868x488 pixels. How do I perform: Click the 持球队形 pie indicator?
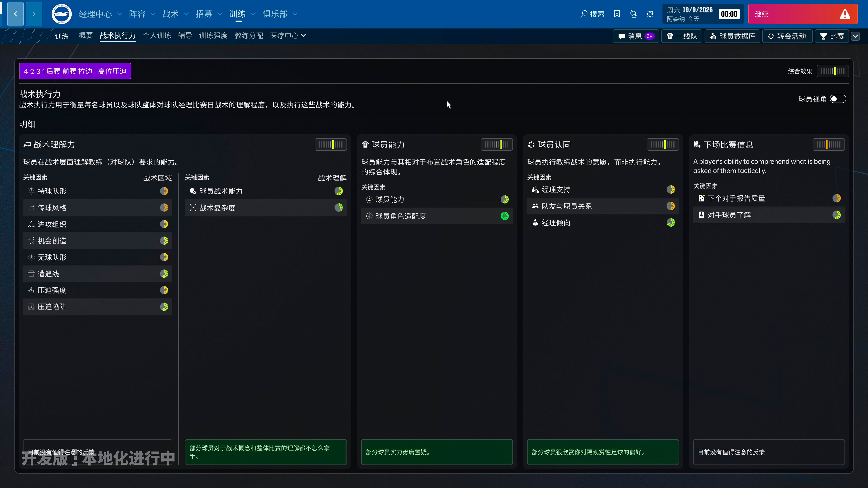tap(164, 191)
